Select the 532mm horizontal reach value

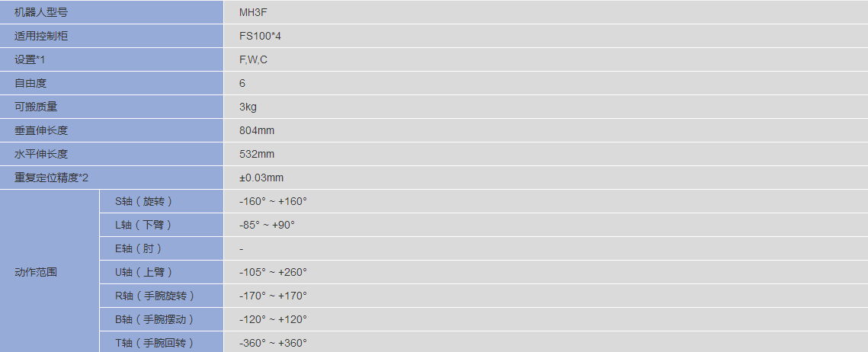click(x=257, y=154)
